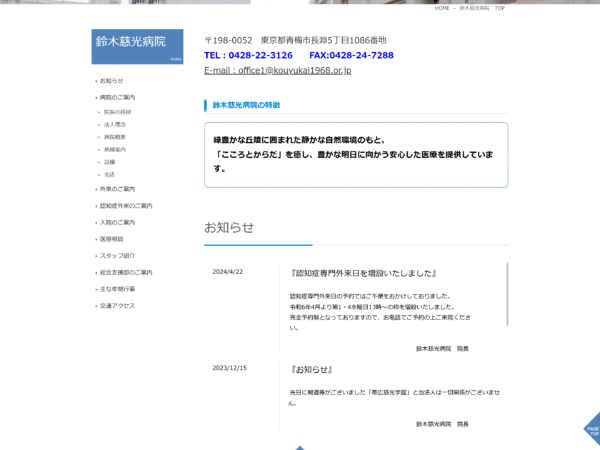The image size is (600, 450).
Task: Click the 鈴木慈光病院 TOP breadcrumb entry
Action: point(482,8)
